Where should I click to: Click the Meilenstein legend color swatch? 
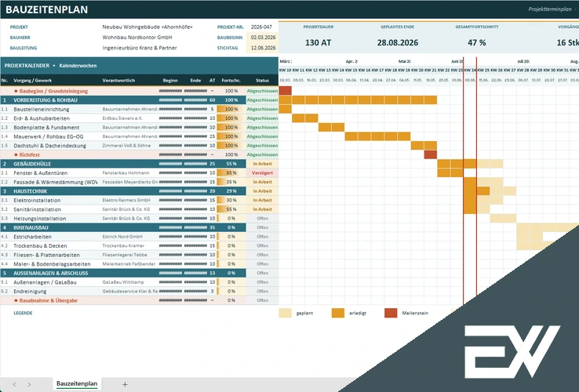[391, 313]
